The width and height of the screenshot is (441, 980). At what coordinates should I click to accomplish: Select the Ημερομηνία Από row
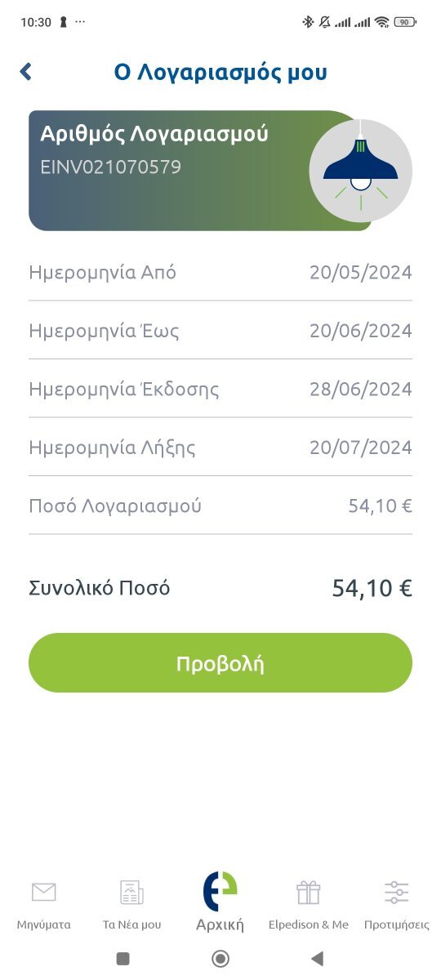(x=220, y=272)
